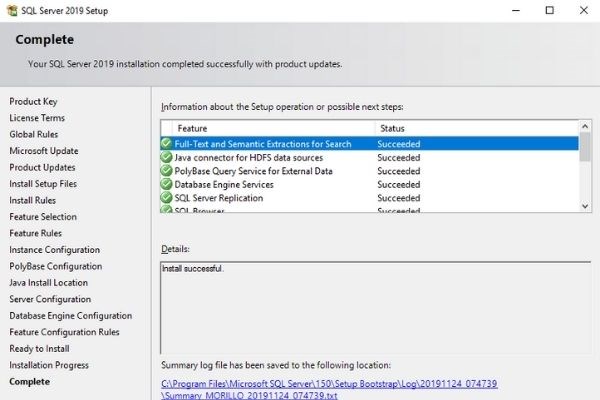Open the summary log file link
Viewport: 600px width, 400px height.
tap(329, 389)
